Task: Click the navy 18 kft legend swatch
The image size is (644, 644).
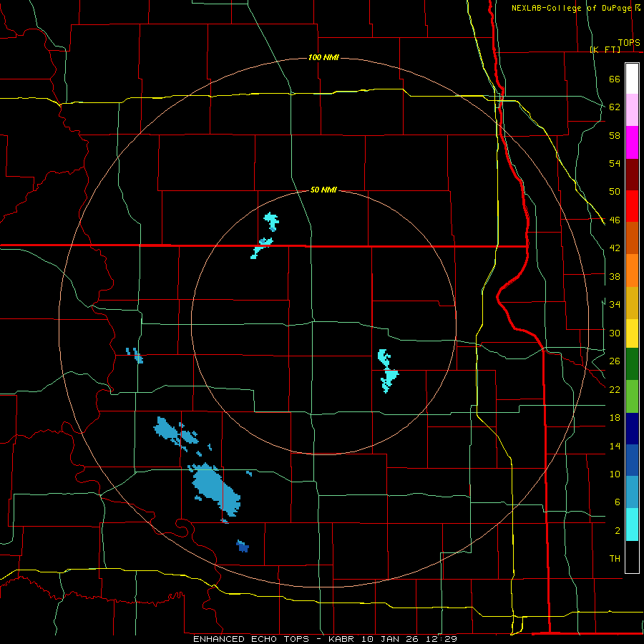Action: [632, 429]
